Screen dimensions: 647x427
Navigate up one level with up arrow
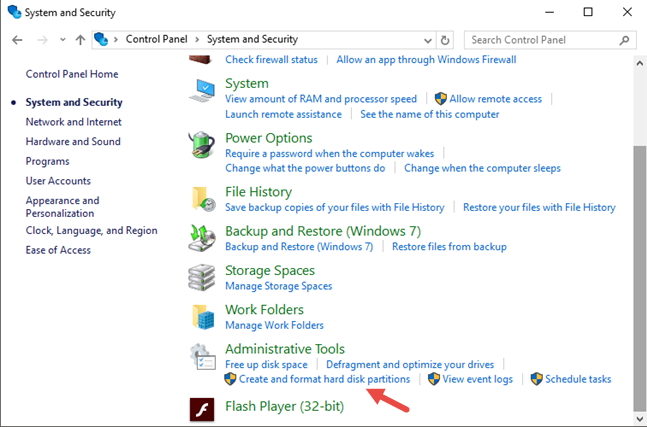pos(80,40)
